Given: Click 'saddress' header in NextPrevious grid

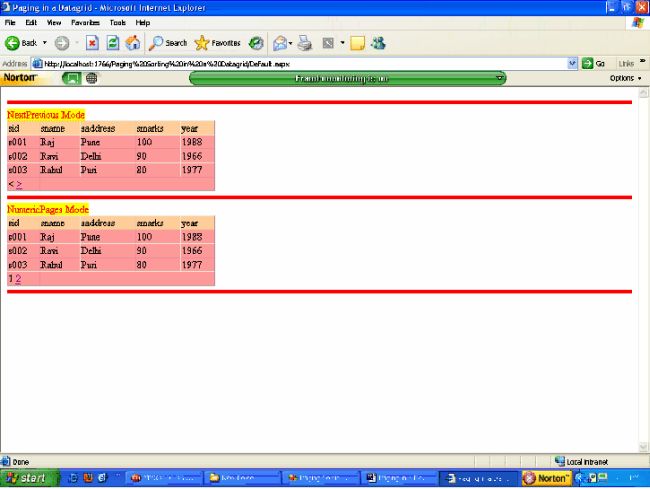Looking at the screenshot, I should pyautogui.click(x=98, y=128).
